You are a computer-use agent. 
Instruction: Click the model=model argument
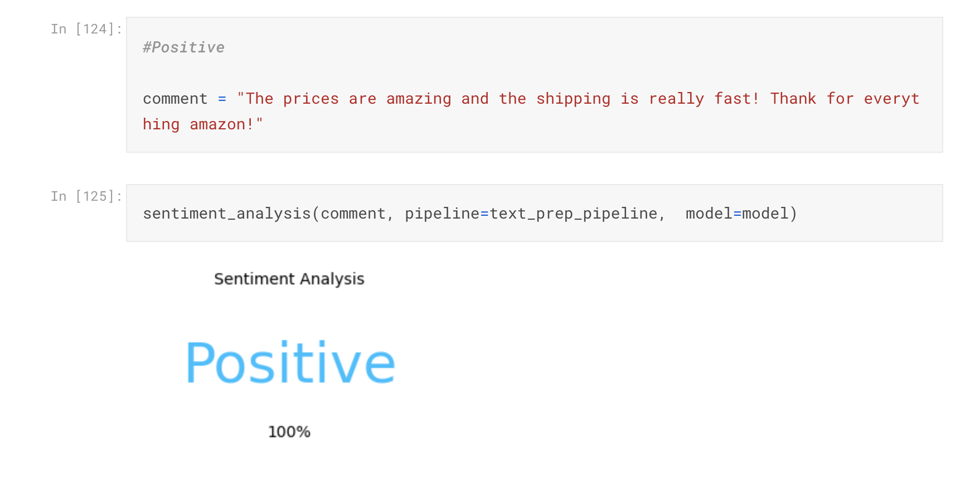tap(737, 214)
